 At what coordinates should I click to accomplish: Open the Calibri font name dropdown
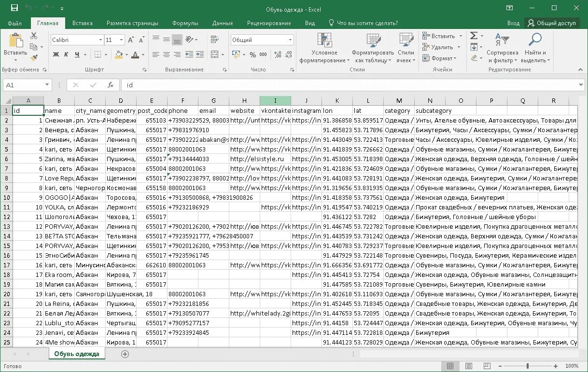pos(100,40)
